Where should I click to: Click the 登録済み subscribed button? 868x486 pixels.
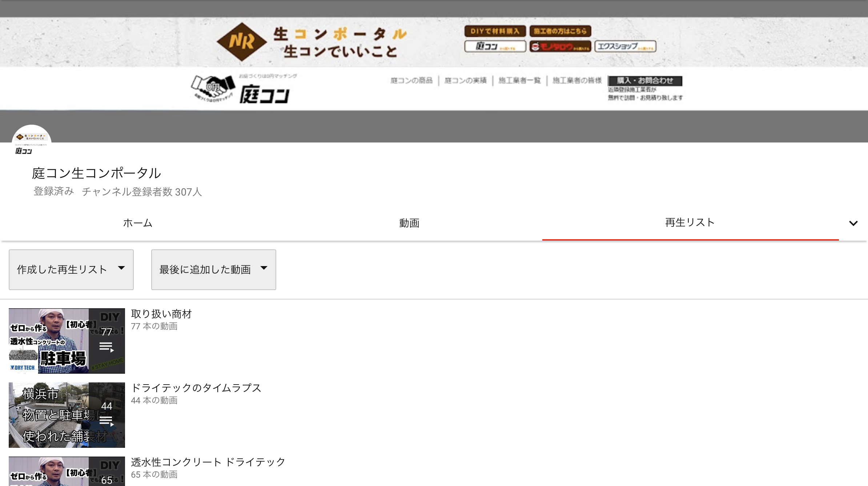point(54,191)
